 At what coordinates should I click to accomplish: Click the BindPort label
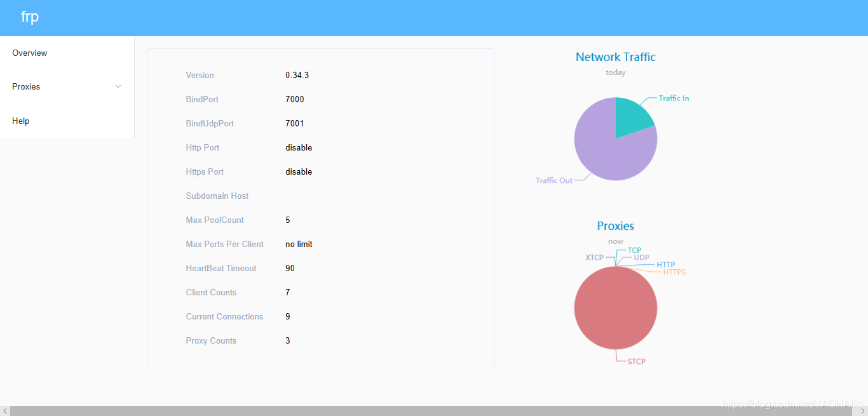202,99
